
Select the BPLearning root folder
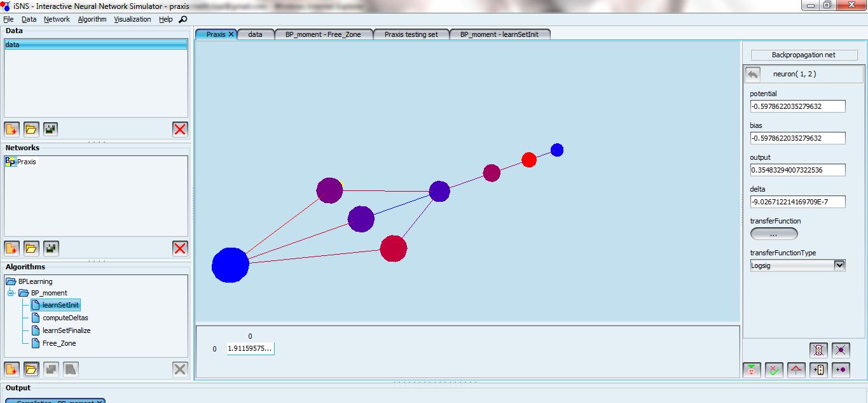click(x=35, y=281)
